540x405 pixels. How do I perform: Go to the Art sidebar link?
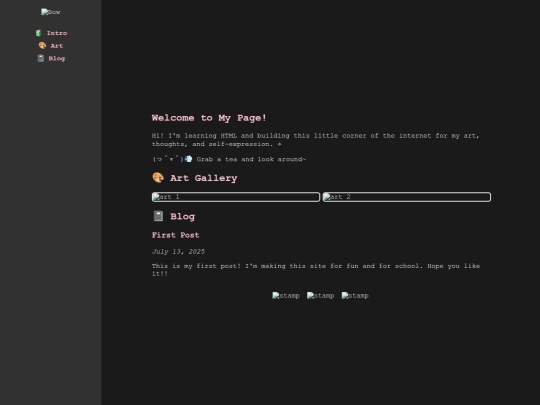(x=57, y=46)
